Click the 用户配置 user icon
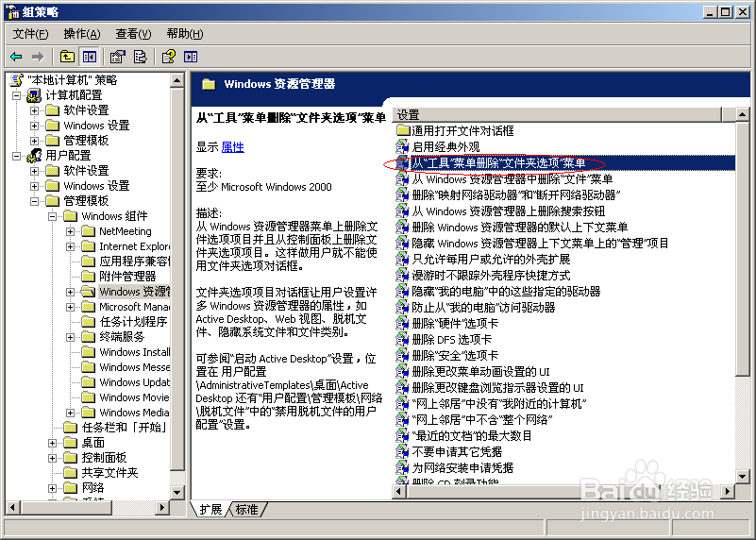The width and height of the screenshot is (756, 540). [34, 155]
